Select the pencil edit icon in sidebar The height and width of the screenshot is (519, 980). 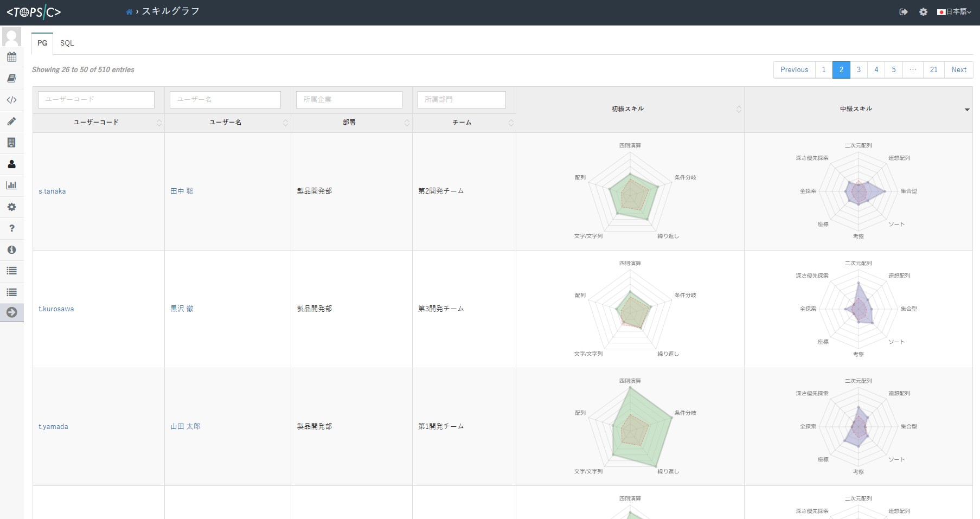[x=11, y=121]
